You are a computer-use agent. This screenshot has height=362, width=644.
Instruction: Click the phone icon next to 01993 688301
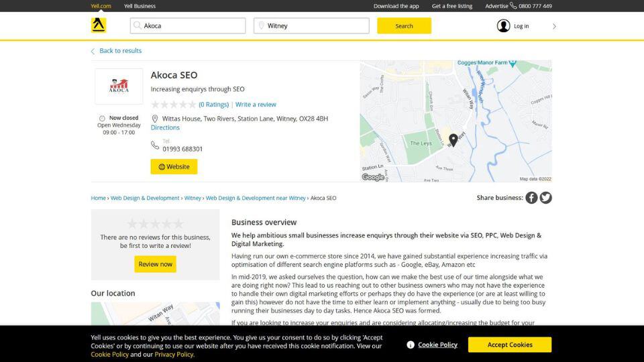coord(155,145)
